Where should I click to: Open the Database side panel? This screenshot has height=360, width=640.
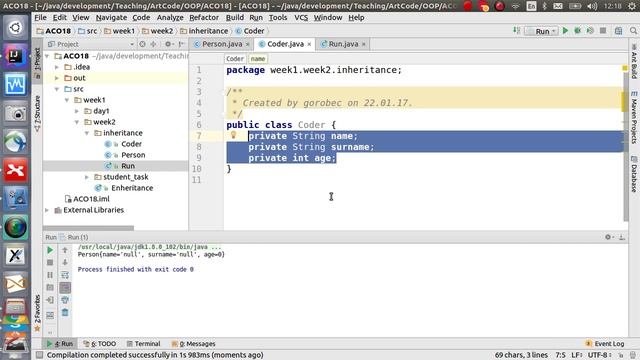[634, 174]
